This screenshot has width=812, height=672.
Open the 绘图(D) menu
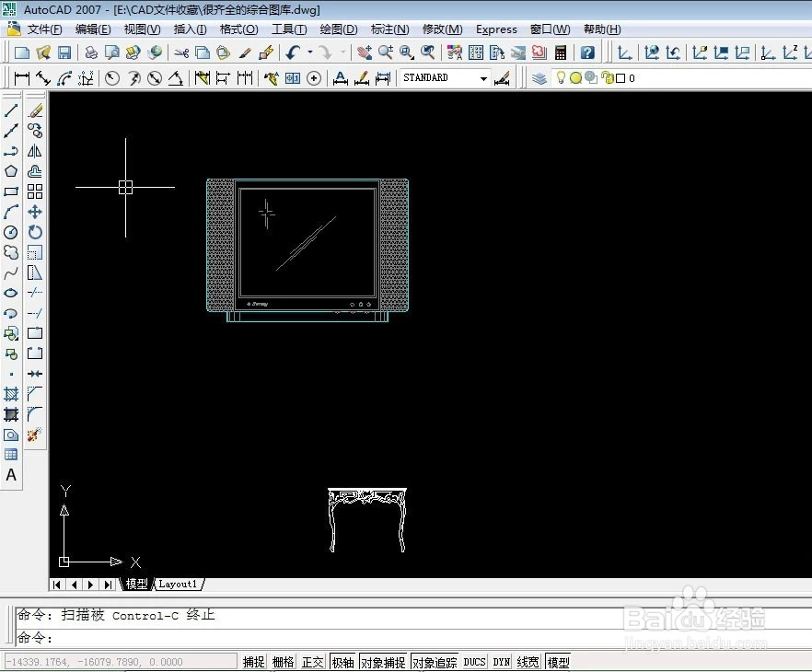pos(339,29)
